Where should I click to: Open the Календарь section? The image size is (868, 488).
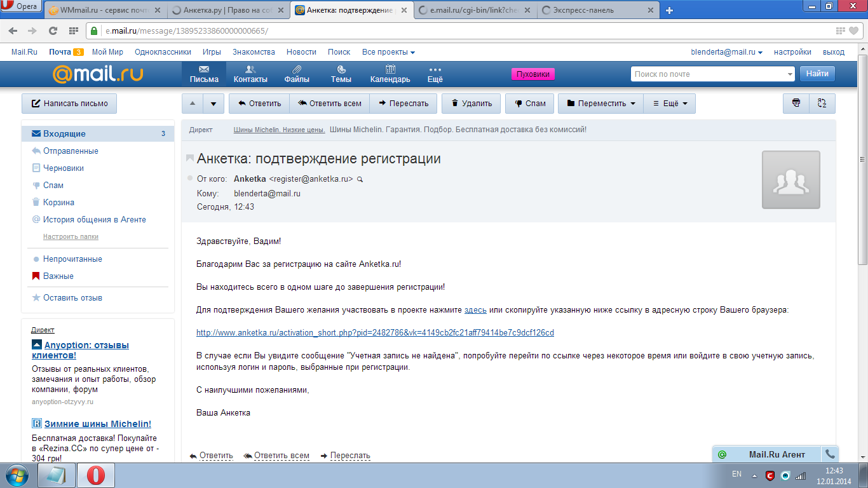coord(390,74)
